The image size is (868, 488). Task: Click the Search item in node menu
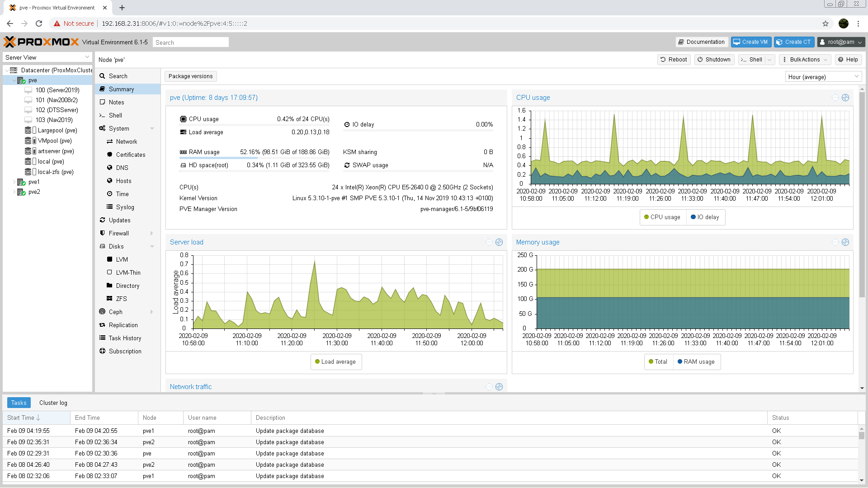pos(118,76)
